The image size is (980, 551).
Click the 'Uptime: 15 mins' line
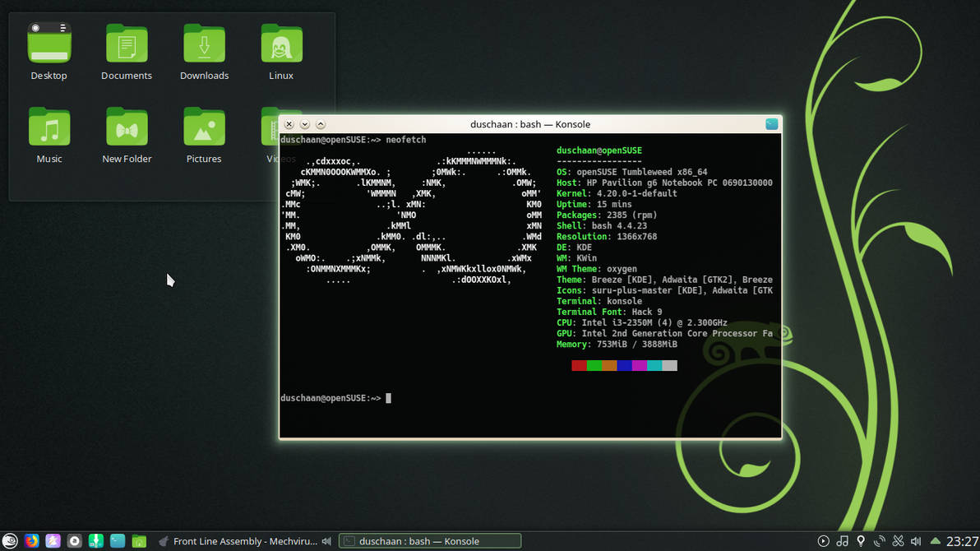594,205
